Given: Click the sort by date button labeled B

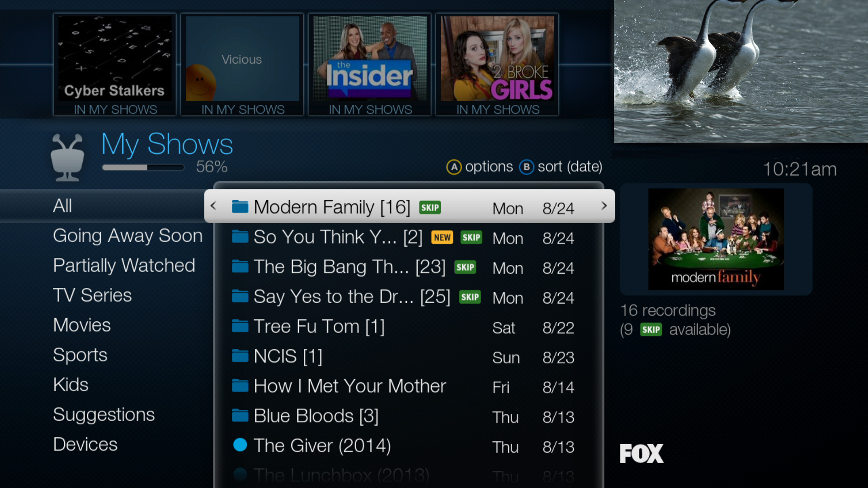Looking at the screenshot, I should (x=525, y=166).
